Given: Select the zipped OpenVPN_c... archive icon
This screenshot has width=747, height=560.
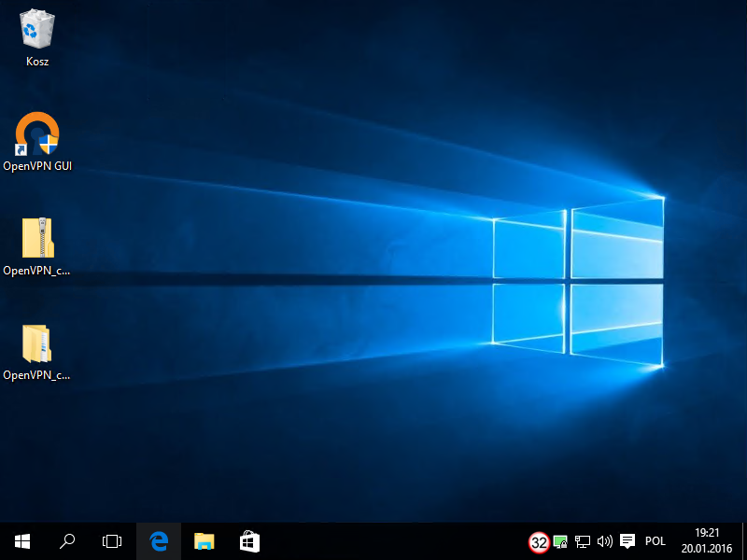Looking at the screenshot, I should tap(37, 238).
